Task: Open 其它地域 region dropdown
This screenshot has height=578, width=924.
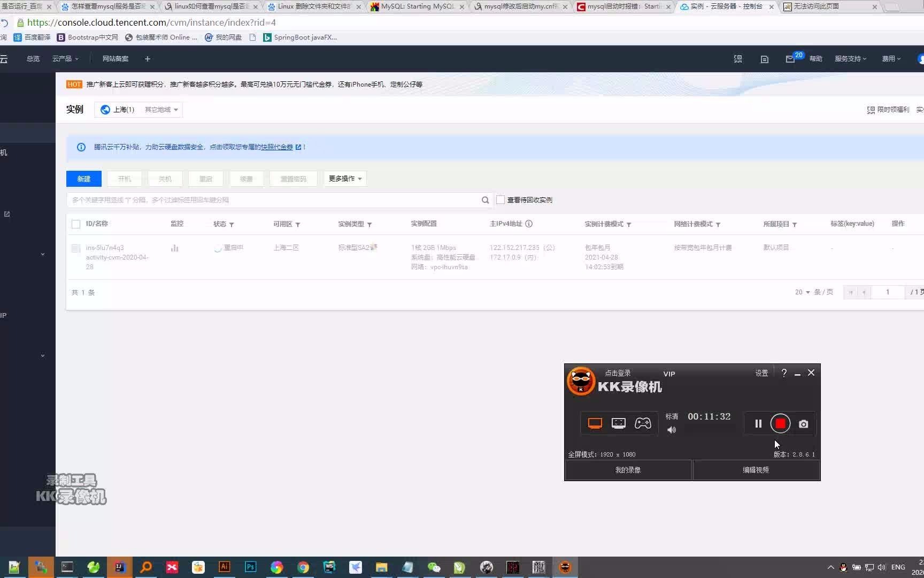Action: pos(161,110)
